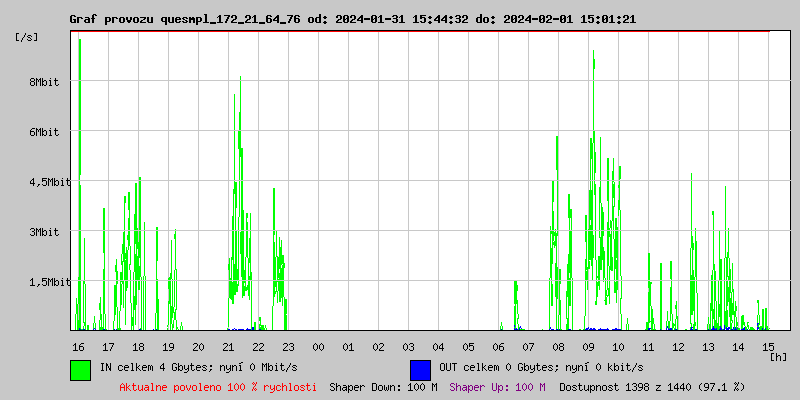Viewport: 800px width, 400px height.
Task: Select hour 16 on the time axis
Action: point(78,346)
